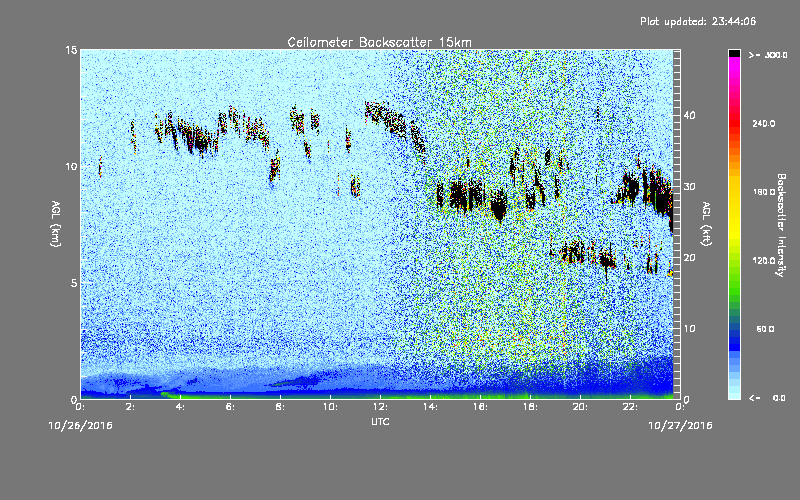The width and height of the screenshot is (800, 500).
Task: Click the dark cloud cluster near 17 UTC at 8 km
Action: (x=498, y=206)
